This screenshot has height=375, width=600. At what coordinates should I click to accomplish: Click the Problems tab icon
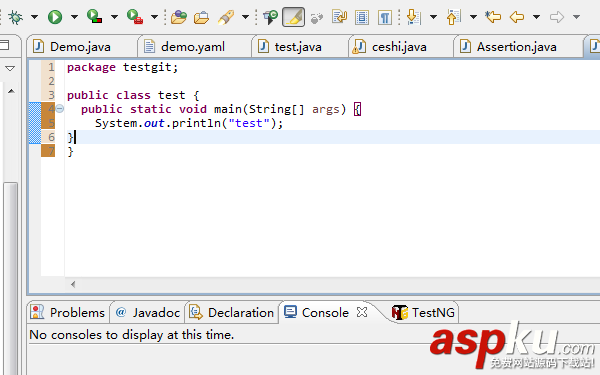click(37, 312)
